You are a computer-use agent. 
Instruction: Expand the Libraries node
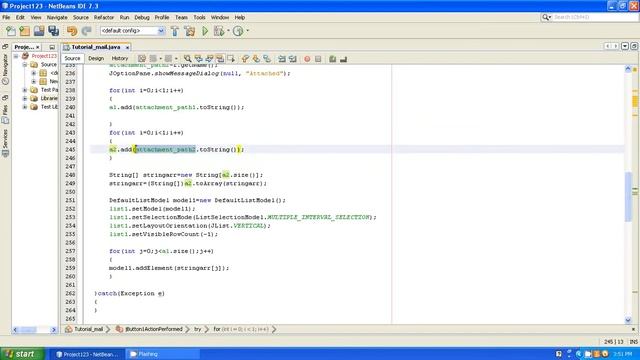[24, 98]
